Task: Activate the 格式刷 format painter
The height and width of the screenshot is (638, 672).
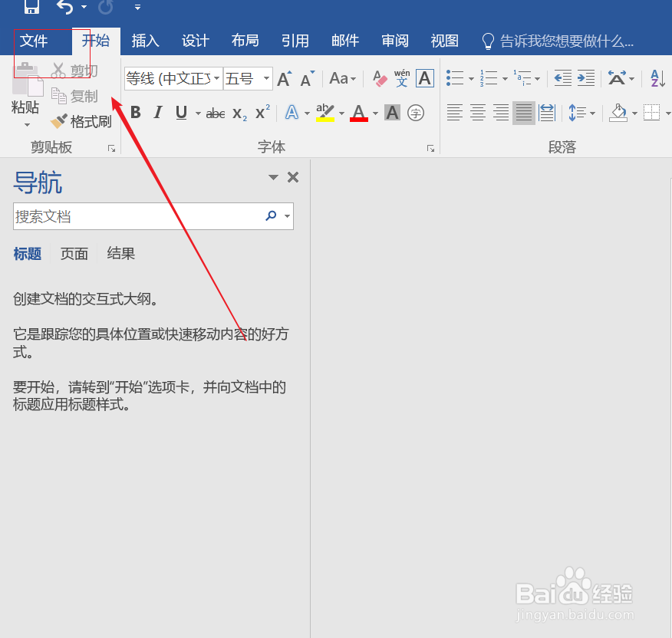Action: [81, 122]
